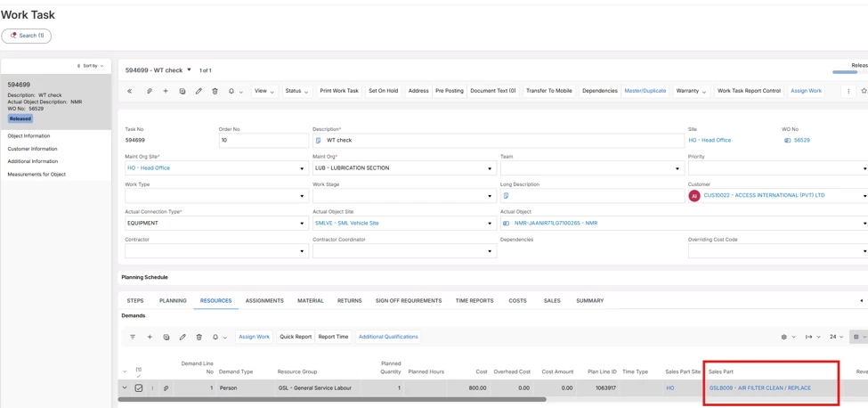This screenshot has width=868, height=408.
Task: Click the duplicate record icon in the top toolbar
Action: click(x=183, y=91)
